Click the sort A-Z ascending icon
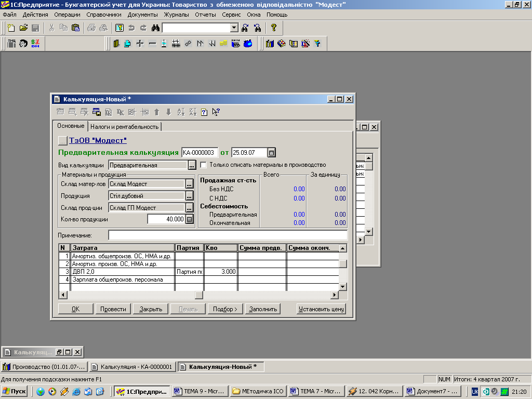The height and width of the screenshot is (399, 532). 181,112
